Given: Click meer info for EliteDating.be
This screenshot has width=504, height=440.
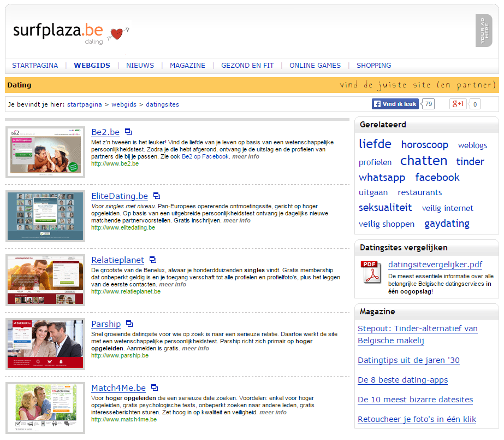Looking at the screenshot, I should point(237,221).
